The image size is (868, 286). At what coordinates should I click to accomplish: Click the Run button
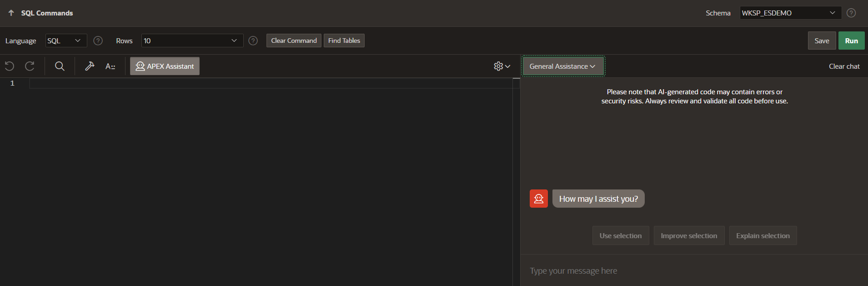click(851, 41)
